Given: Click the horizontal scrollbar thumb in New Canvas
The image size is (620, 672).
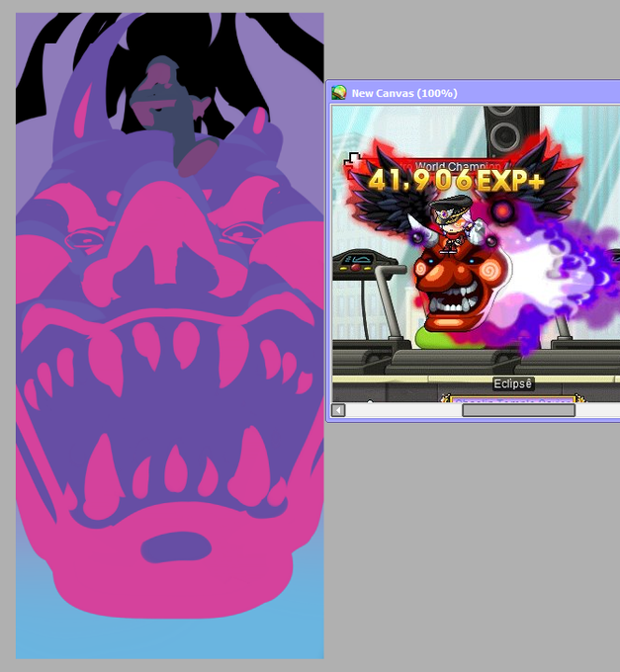Looking at the screenshot, I should click(518, 410).
